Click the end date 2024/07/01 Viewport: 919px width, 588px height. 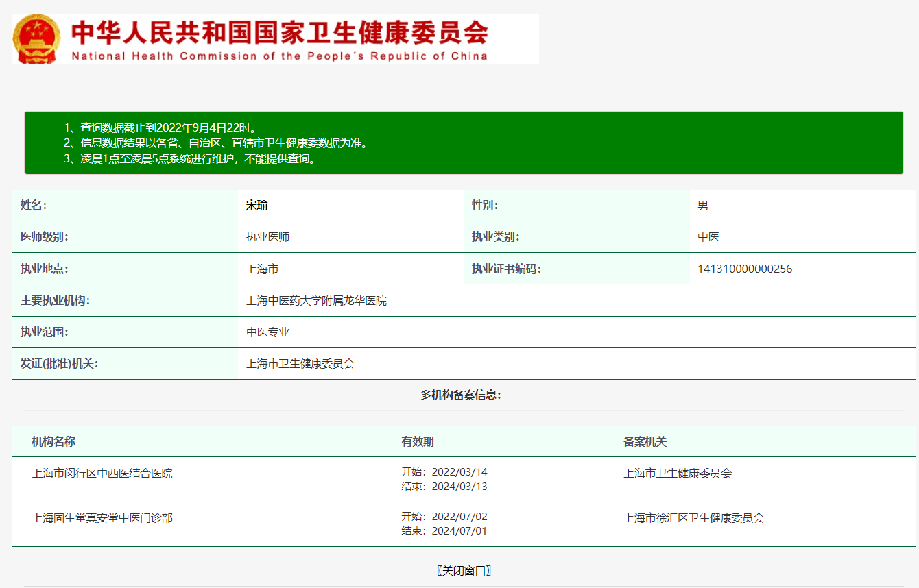(x=459, y=531)
